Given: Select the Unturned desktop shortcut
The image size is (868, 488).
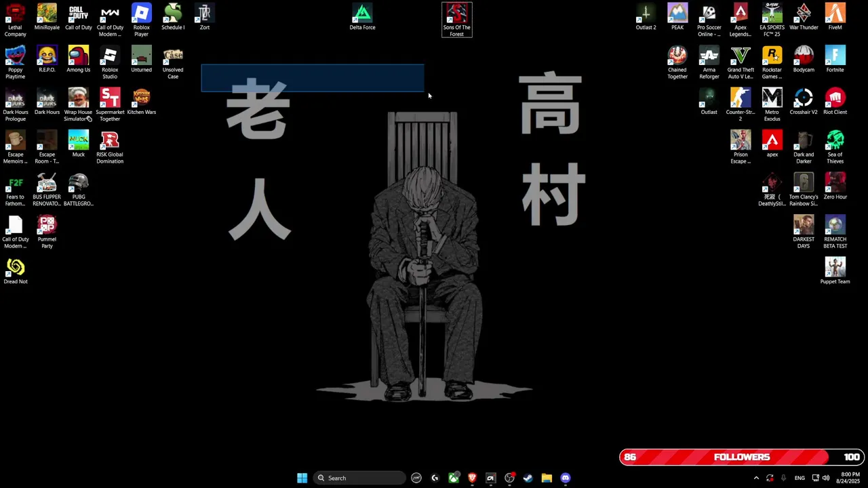Looking at the screenshot, I should (141, 60).
